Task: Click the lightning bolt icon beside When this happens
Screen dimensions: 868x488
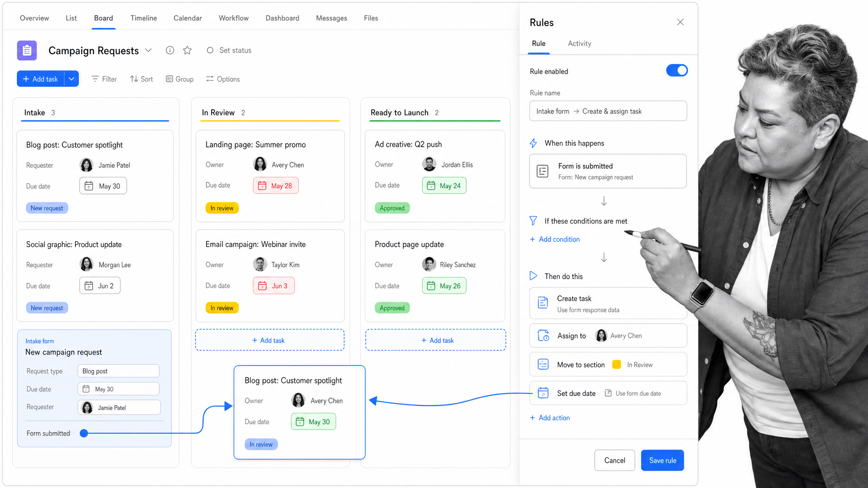Action: 534,143
